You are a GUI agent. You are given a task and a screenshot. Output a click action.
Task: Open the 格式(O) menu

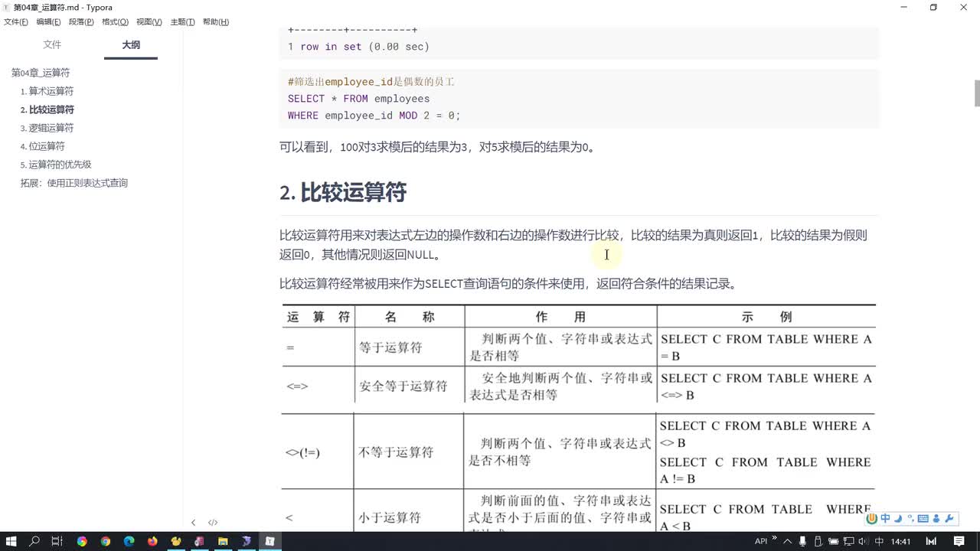coord(115,21)
